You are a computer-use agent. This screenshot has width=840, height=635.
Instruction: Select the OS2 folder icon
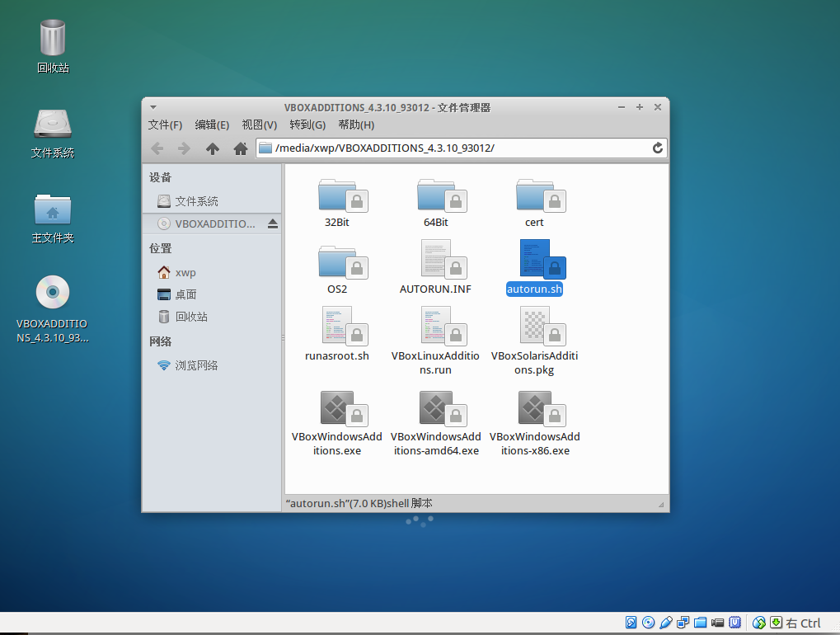click(342, 262)
